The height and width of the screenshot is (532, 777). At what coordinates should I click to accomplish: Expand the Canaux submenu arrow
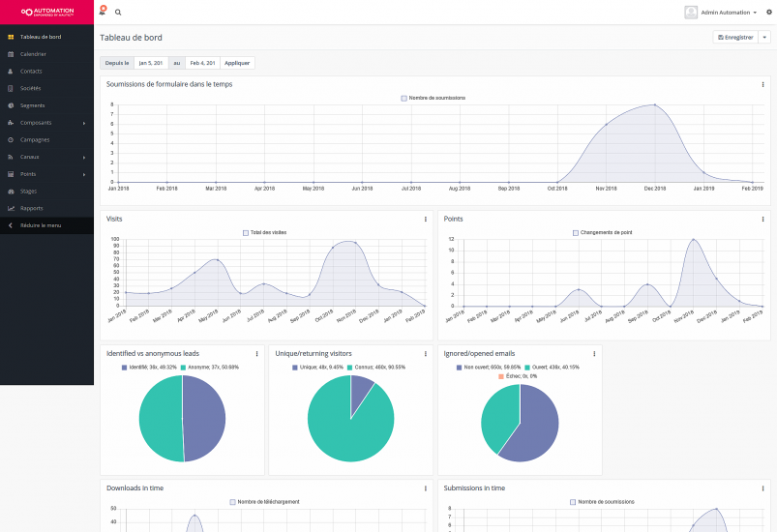(x=84, y=158)
